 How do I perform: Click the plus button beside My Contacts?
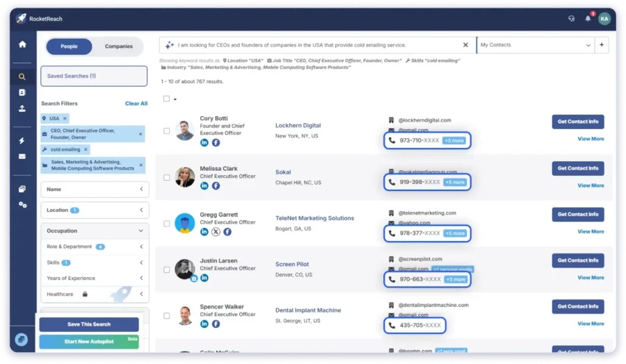[602, 45]
